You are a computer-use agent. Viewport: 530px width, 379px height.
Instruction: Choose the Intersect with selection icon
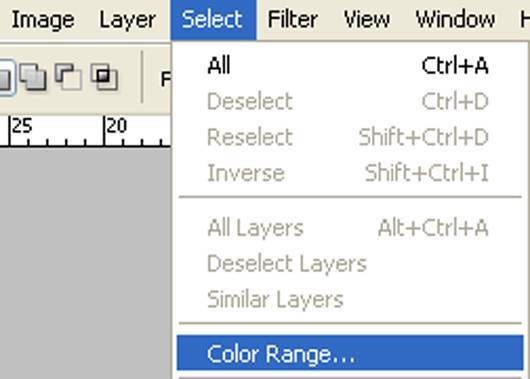[x=104, y=77]
